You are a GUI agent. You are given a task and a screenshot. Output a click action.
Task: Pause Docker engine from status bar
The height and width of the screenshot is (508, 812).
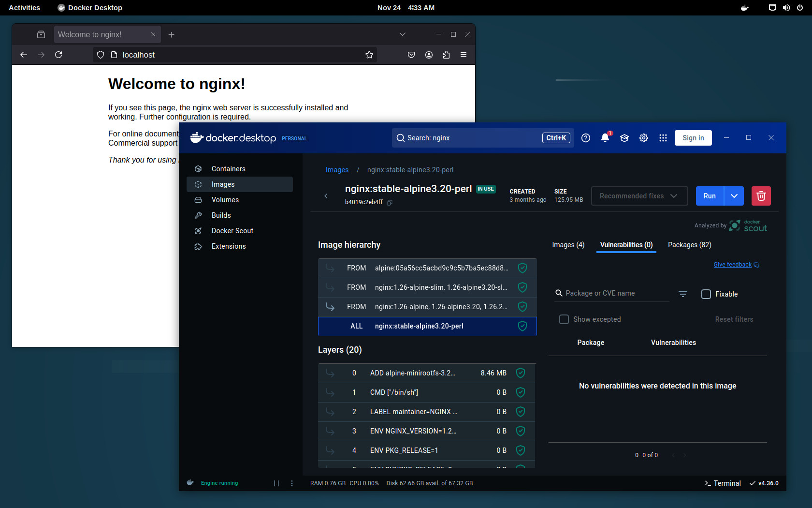click(276, 483)
